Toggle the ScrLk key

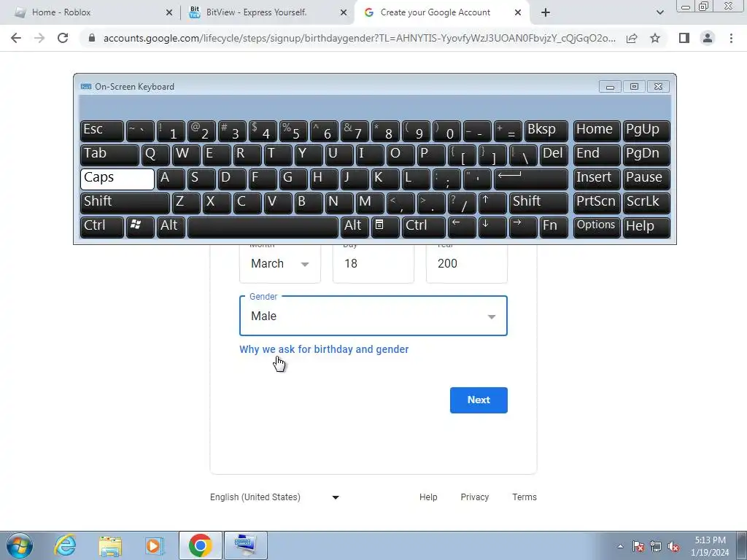coord(646,203)
